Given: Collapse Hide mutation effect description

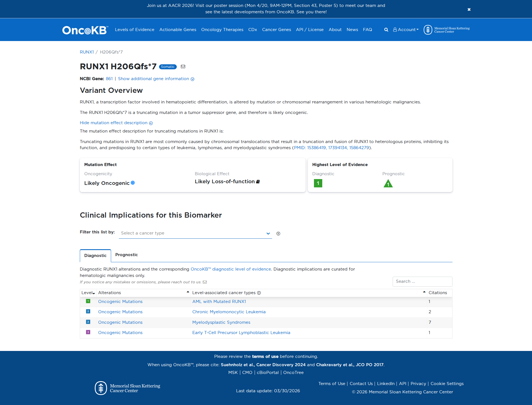Looking at the screenshot, I should tap(116, 123).
